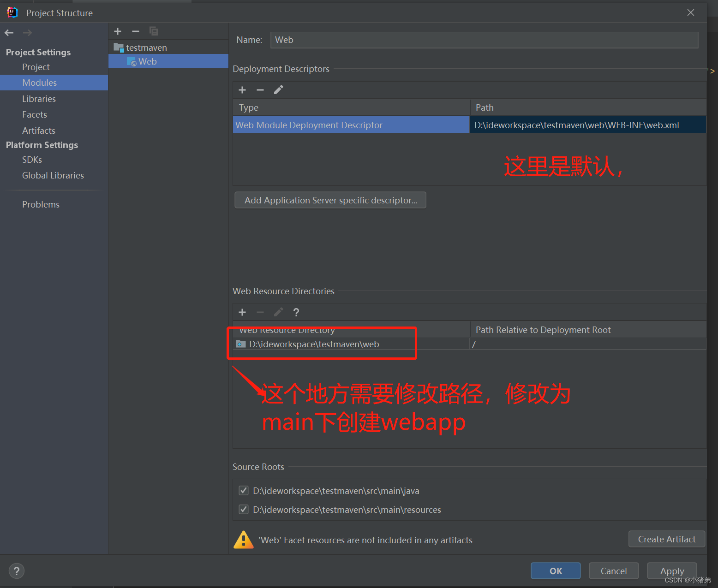Toggle the src\main\java source root checkbox
718x588 pixels.
coord(244,491)
